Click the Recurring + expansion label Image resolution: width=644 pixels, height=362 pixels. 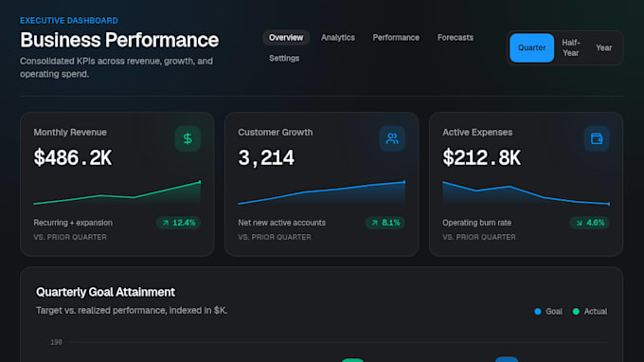pos(73,223)
